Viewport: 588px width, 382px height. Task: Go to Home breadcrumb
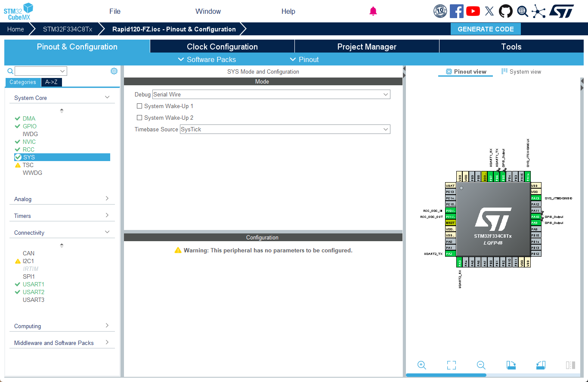15,29
